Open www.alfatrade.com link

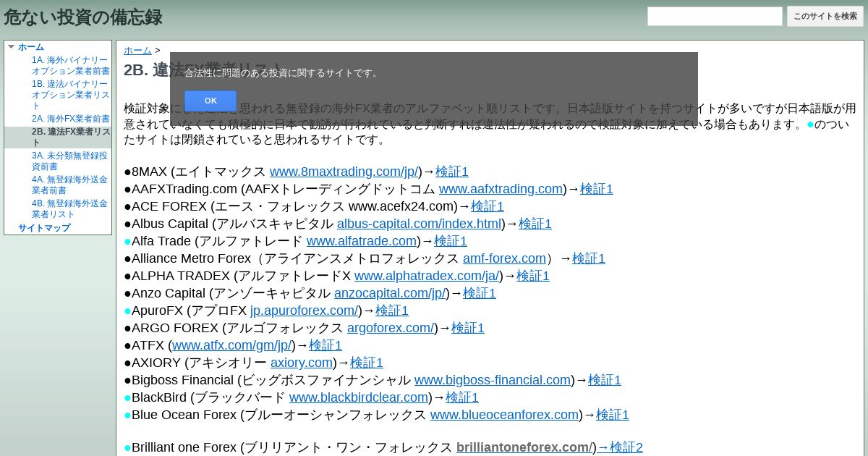coord(362,241)
